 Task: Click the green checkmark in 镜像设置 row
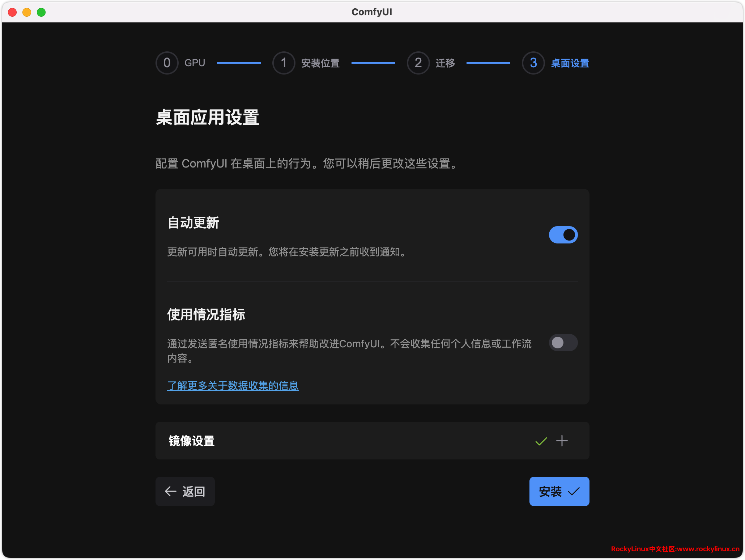click(x=541, y=441)
